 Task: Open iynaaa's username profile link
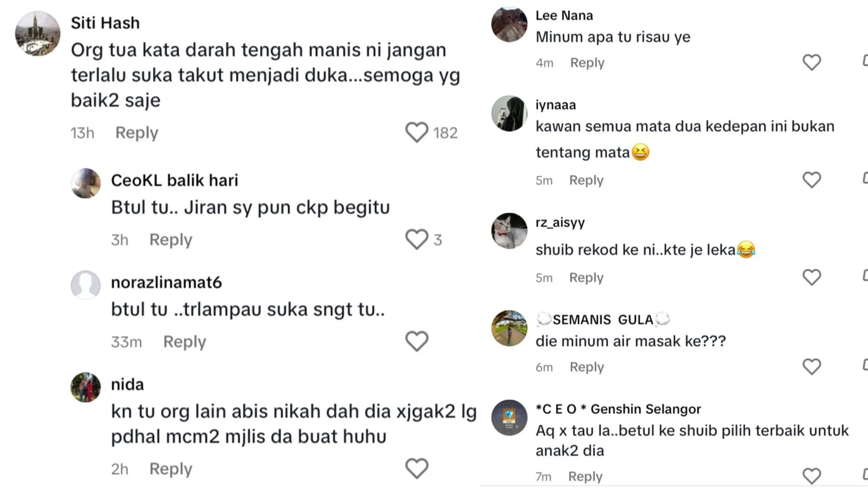tap(556, 105)
